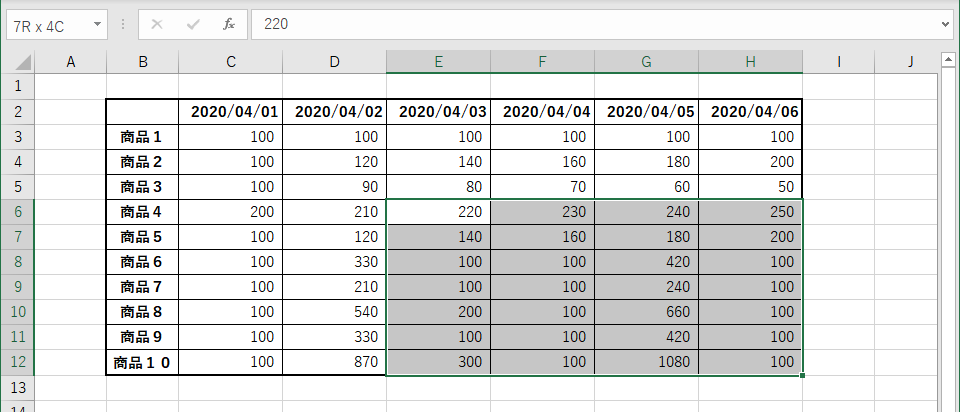Select column G header
This screenshot has width=960, height=412.
click(x=647, y=62)
